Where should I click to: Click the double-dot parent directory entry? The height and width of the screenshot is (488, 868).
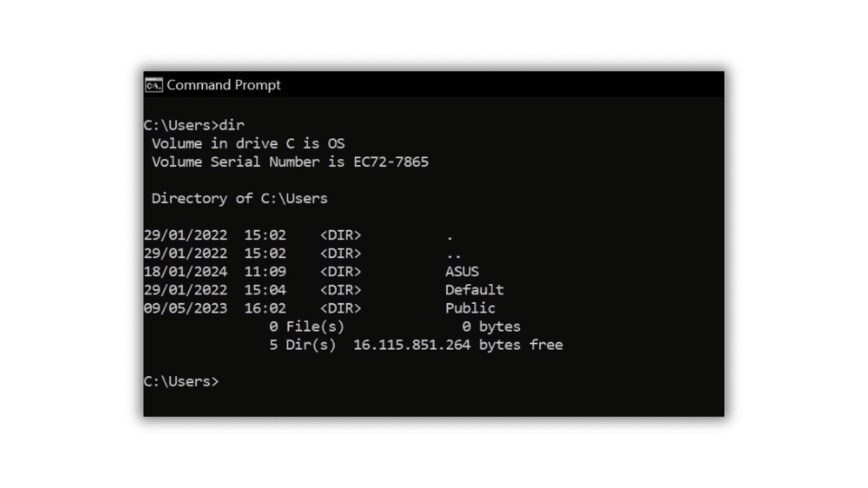453,255
